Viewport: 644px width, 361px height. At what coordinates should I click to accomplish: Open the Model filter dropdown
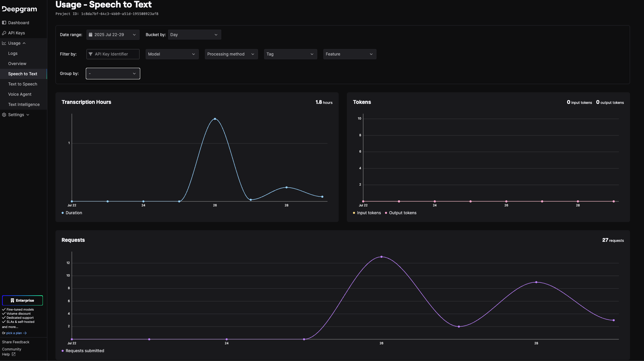pos(172,54)
